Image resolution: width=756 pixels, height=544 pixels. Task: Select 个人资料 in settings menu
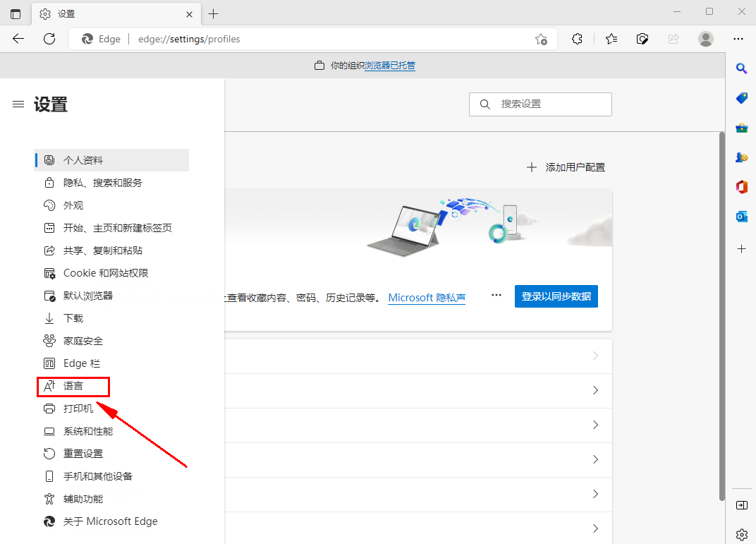(x=112, y=160)
